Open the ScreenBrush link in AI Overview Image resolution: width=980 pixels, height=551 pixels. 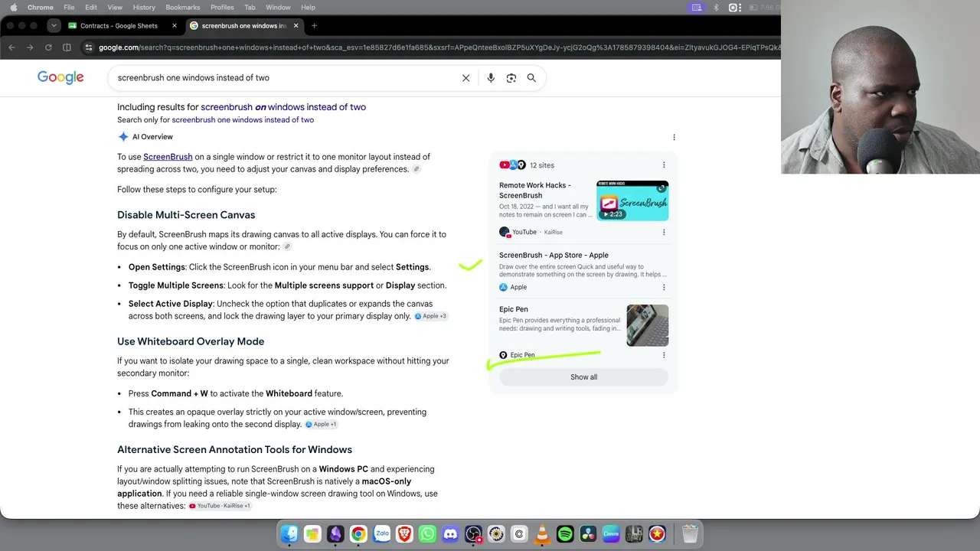[168, 157]
